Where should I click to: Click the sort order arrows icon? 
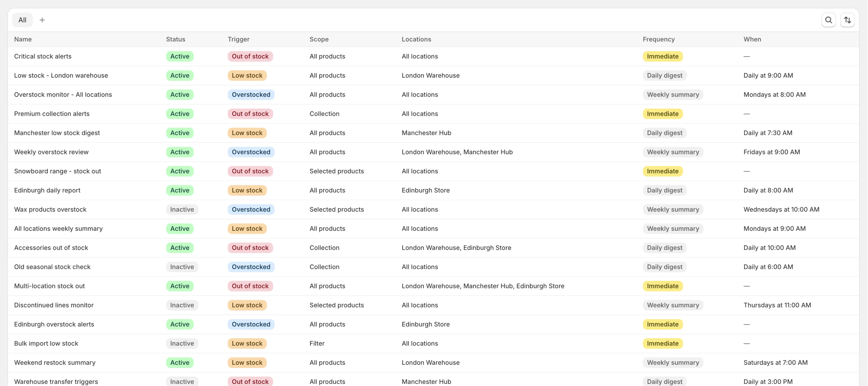point(848,20)
